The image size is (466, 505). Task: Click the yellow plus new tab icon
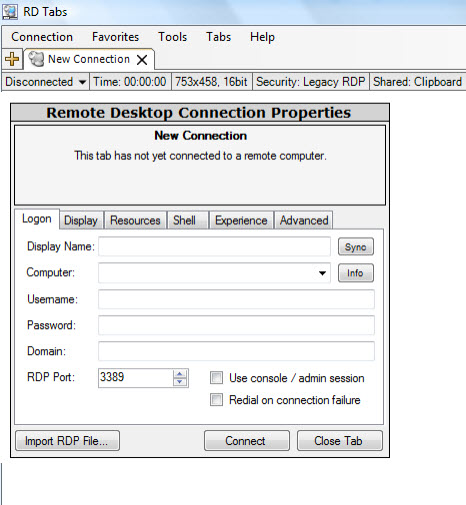pos(12,59)
